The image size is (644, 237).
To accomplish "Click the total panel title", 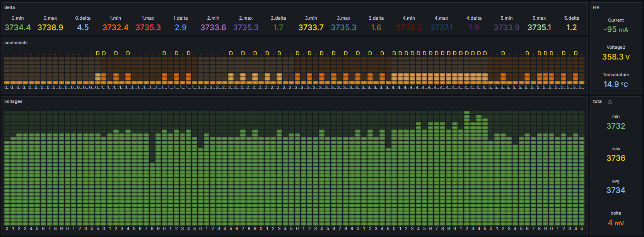I will click(598, 101).
